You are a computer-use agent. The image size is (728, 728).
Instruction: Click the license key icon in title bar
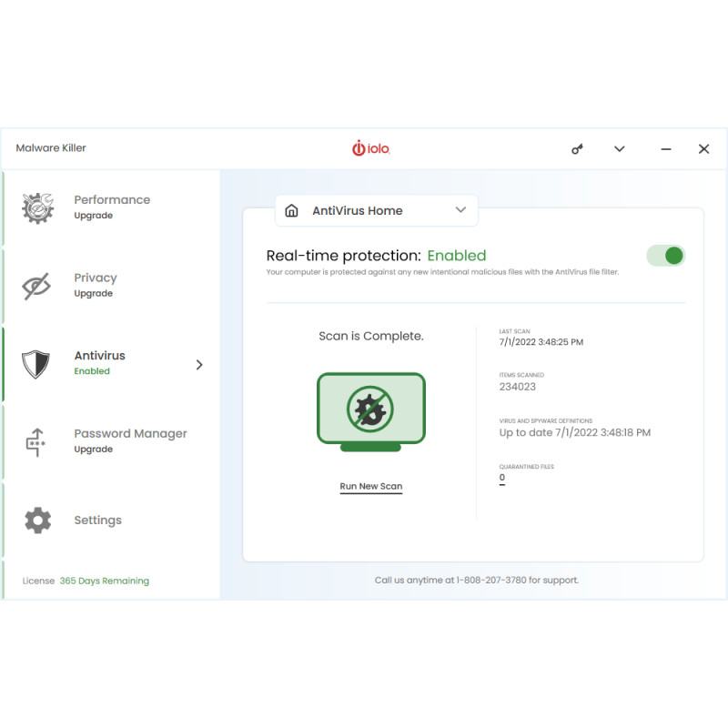pos(577,149)
